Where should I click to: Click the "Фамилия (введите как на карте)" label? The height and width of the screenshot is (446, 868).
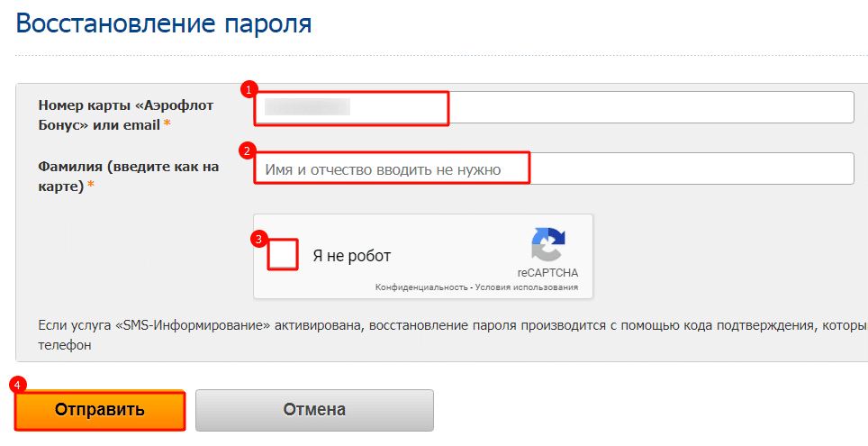point(128,176)
